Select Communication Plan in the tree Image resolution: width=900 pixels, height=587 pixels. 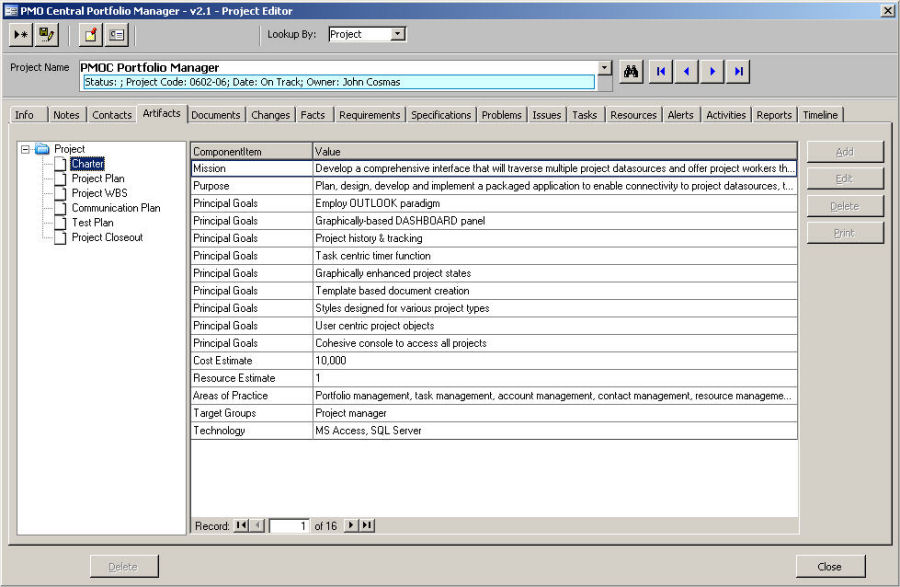116,208
